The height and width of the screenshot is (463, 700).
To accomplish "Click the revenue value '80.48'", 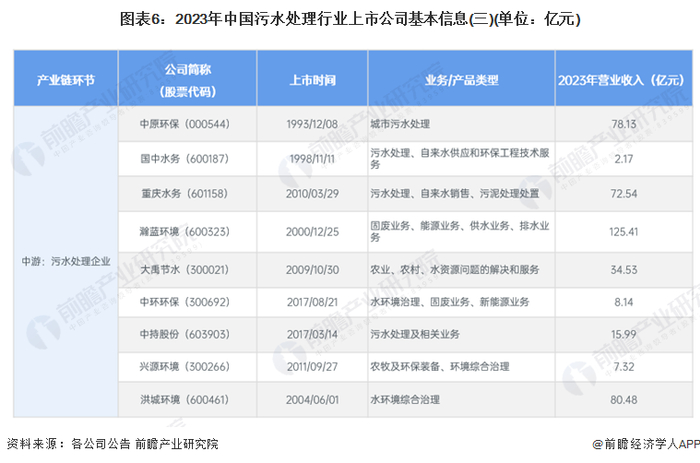I will coord(624,399).
